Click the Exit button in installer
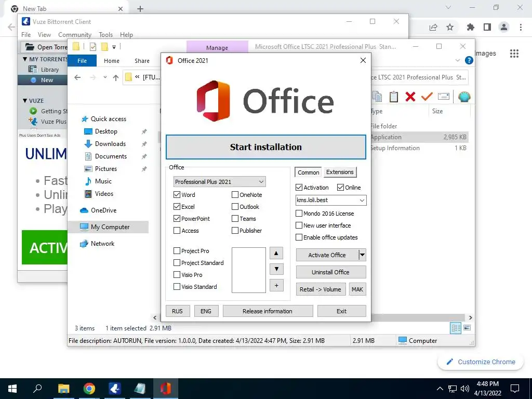The height and width of the screenshot is (399, 532). click(342, 311)
